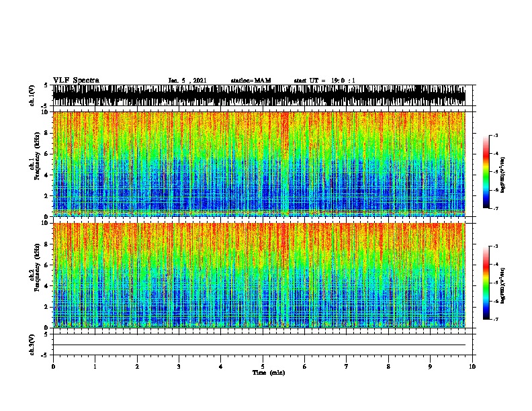
Task: Click inside the ch.2 spectrogram plot
Action: (259, 275)
